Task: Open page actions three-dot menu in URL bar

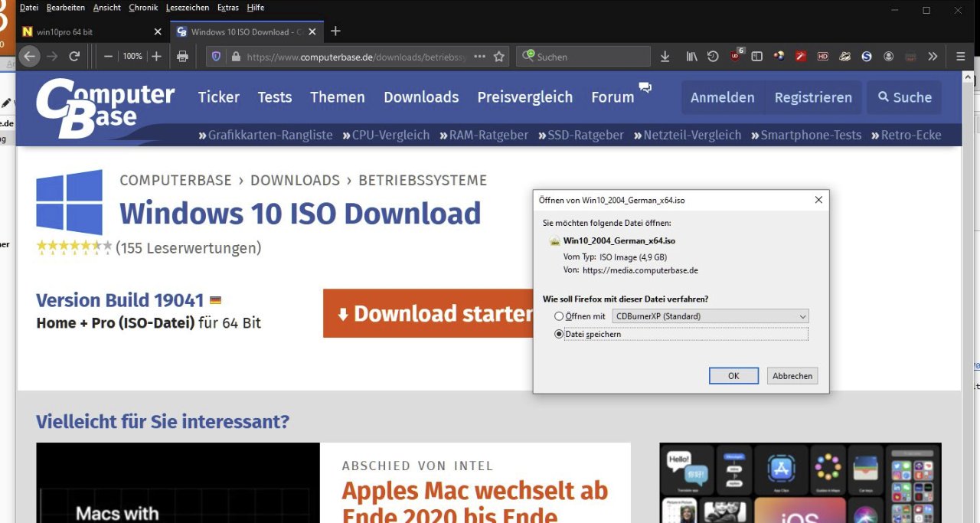Action: pyautogui.click(x=480, y=57)
